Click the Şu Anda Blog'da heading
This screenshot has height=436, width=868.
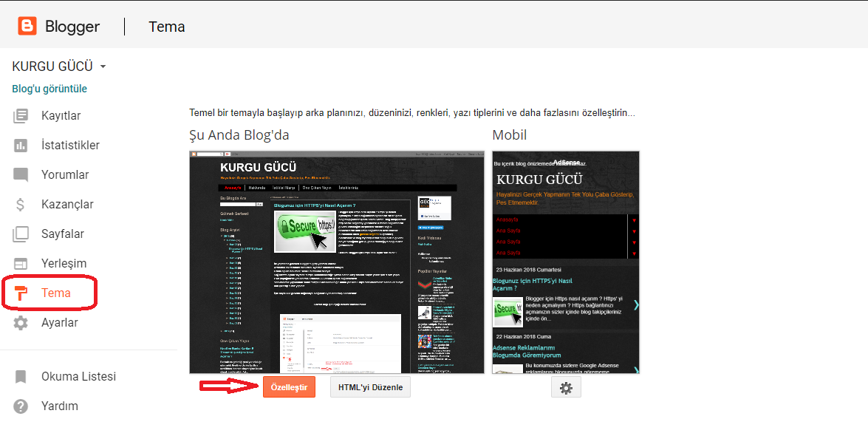pos(239,134)
